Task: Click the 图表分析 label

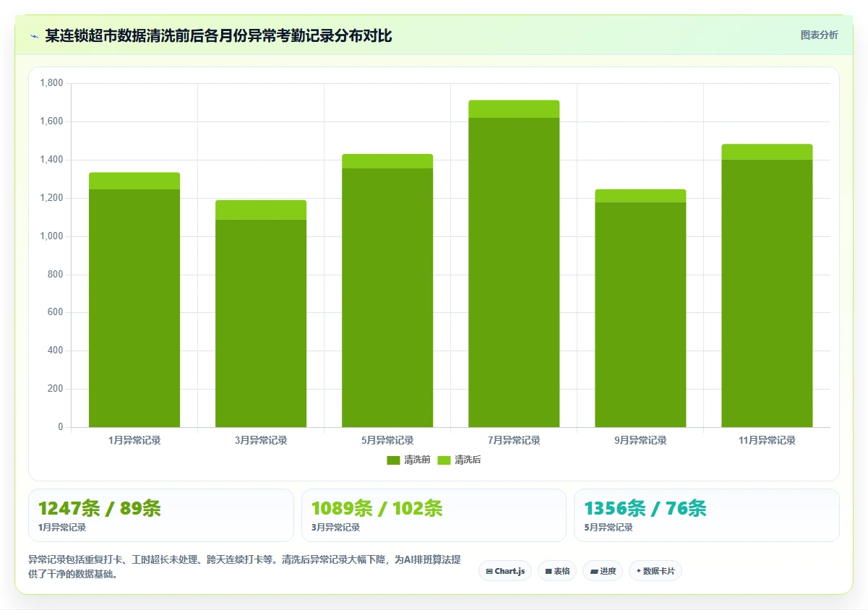Action: (819, 35)
